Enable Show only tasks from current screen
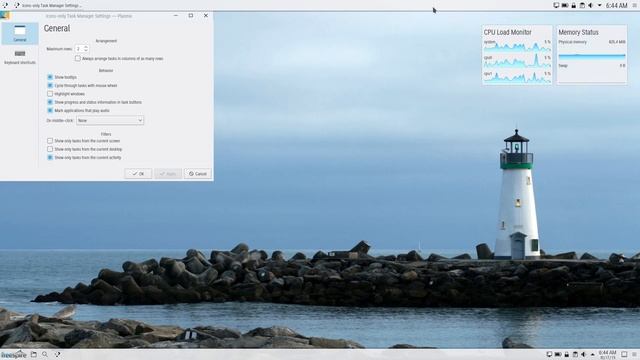This screenshot has height=360, width=640. pos(50,141)
